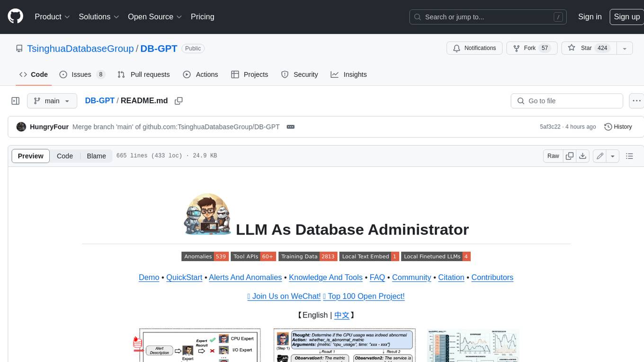Image resolution: width=644 pixels, height=362 pixels.
Task: Open the DB-GPT repository title link
Action: tap(159, 48)
